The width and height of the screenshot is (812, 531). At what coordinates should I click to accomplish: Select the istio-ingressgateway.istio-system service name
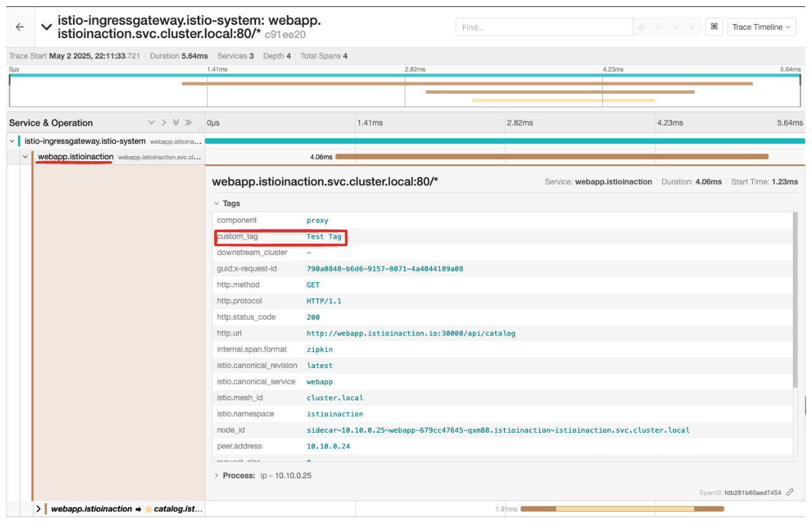pos(85,141)
